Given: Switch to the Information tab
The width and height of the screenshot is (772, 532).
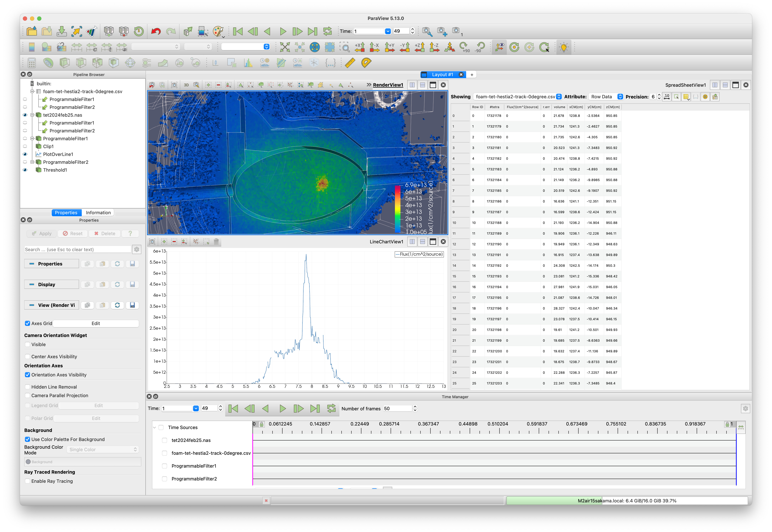Looking at the screenshot, I should 98,213.
